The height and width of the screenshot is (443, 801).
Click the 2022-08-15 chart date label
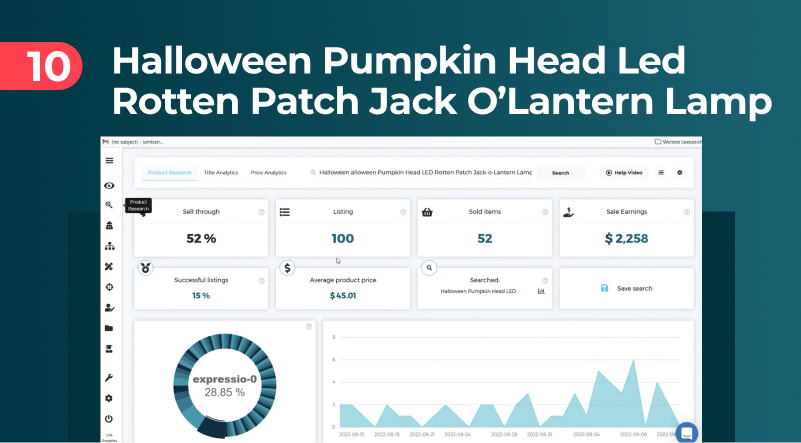[354, 434]
